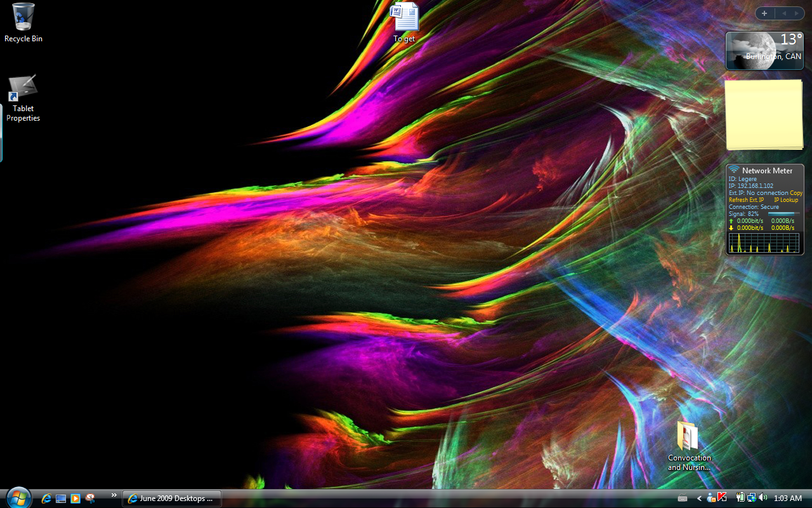Image resolution: width=812 pixels, height=508 pixels.
Task: Open the Tablet Properties shortcut
Action: [23, 89]
